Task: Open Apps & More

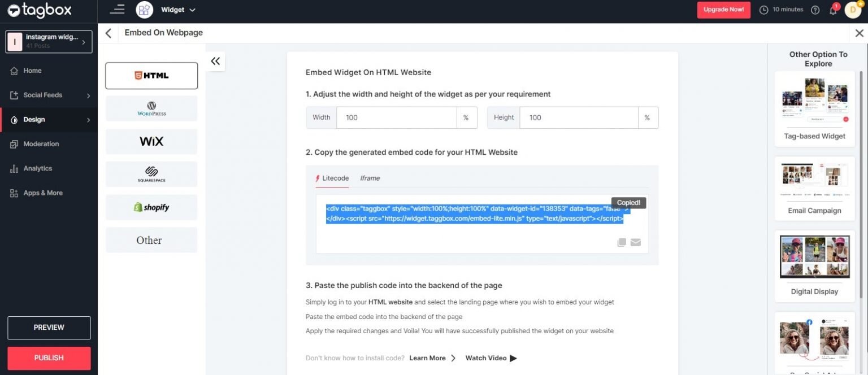Action: (x=42, y=193)
